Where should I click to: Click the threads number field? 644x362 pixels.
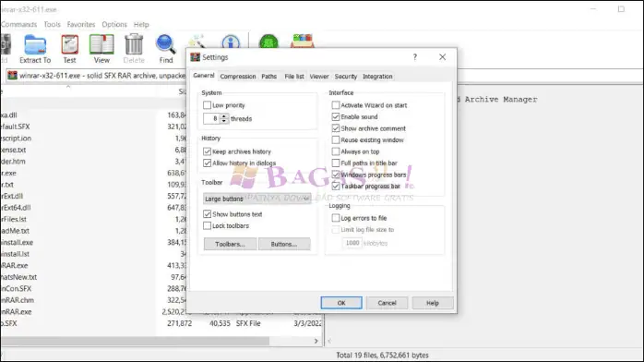(212, 119)
